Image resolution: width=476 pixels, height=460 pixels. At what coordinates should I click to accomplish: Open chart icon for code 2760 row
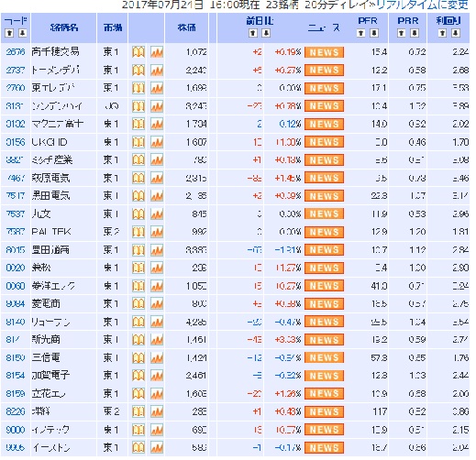coord(157,88)
